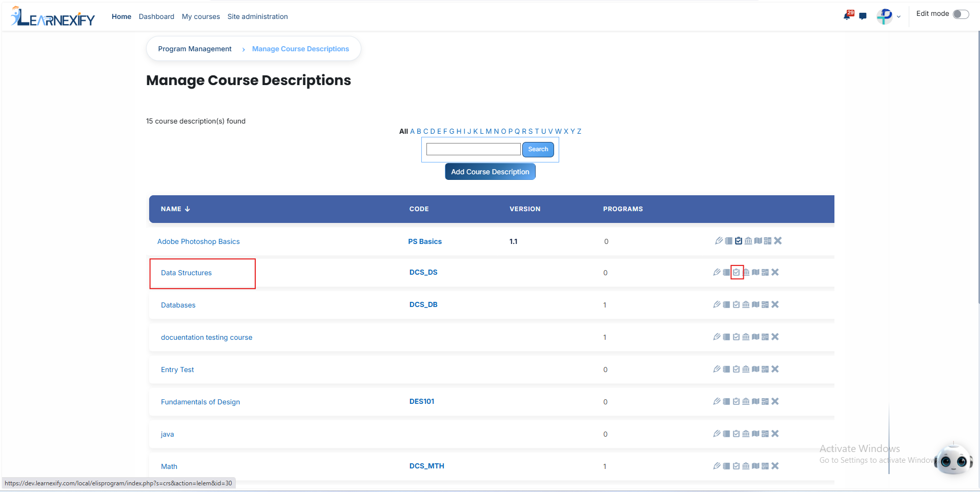Click the user avatar picture
This screenshot has width=980, height=492.
pos(885,16)
